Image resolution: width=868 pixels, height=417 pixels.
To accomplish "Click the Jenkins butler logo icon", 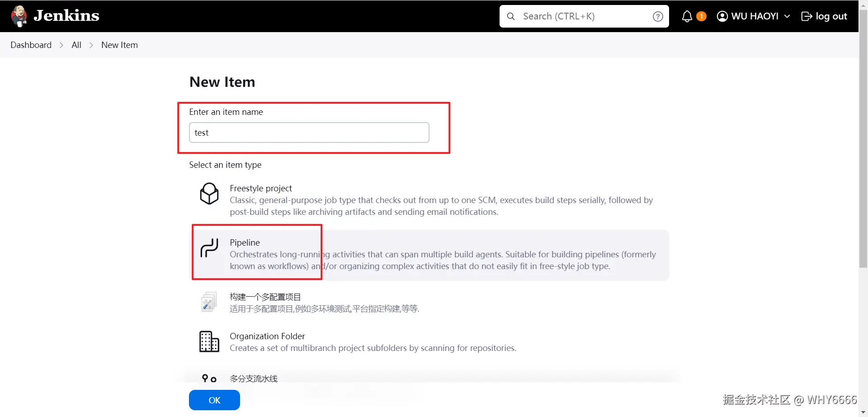I will point(19,16).
